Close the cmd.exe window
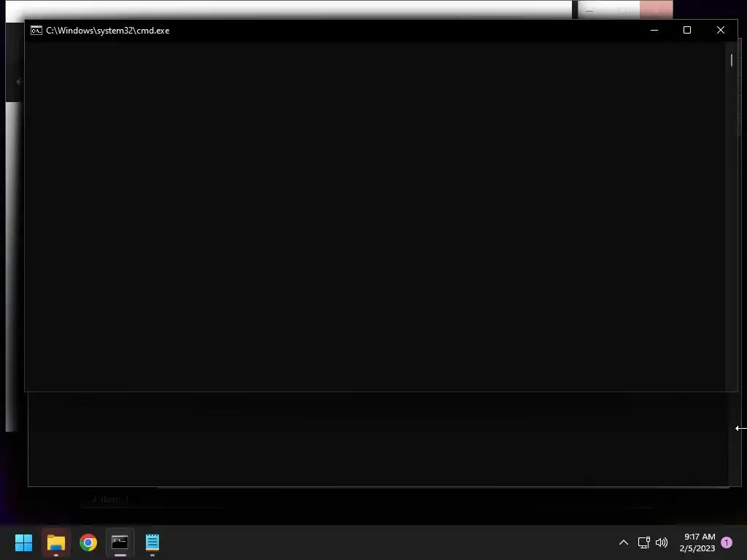The width and height of the screenshot is (747, 560). click(x=720, y=30)
